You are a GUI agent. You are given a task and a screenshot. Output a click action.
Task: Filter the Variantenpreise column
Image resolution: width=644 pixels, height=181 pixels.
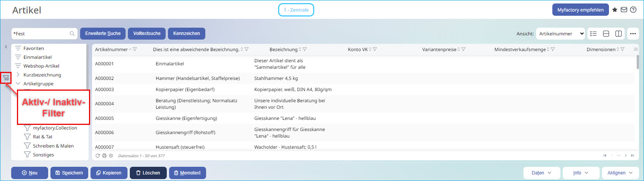(463, 50)
